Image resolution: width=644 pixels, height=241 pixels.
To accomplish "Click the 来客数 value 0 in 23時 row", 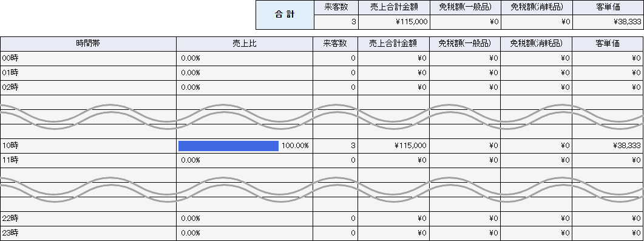I will pos(353,233).
